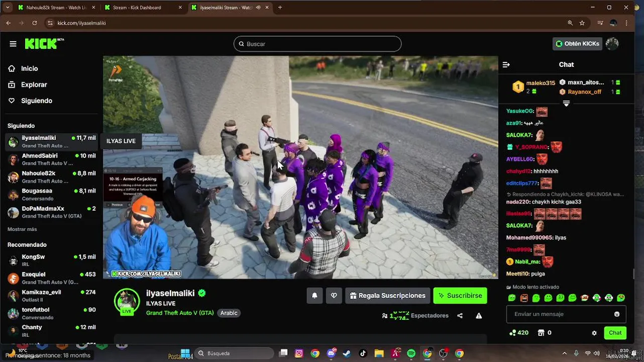This screenshot has width=644, height=362.
Task: Click the share stream icon
Action: [x=460, y=316]
